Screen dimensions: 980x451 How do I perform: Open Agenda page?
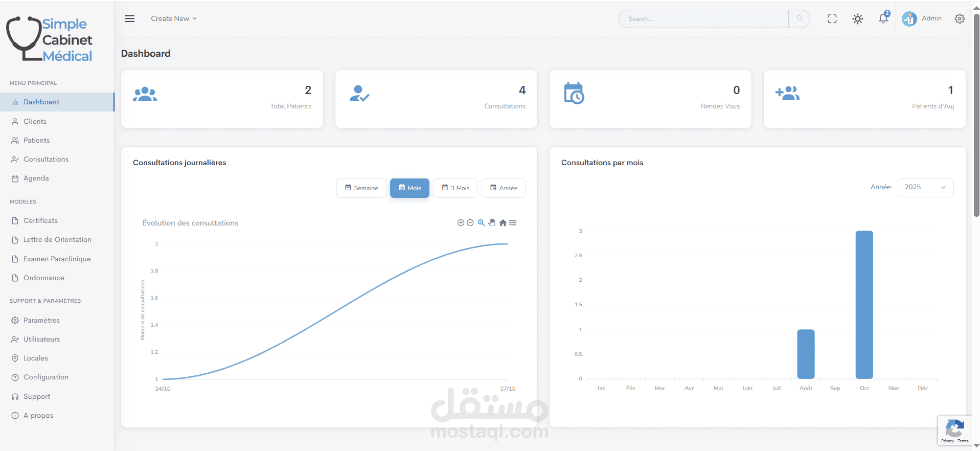coord(36,178)
